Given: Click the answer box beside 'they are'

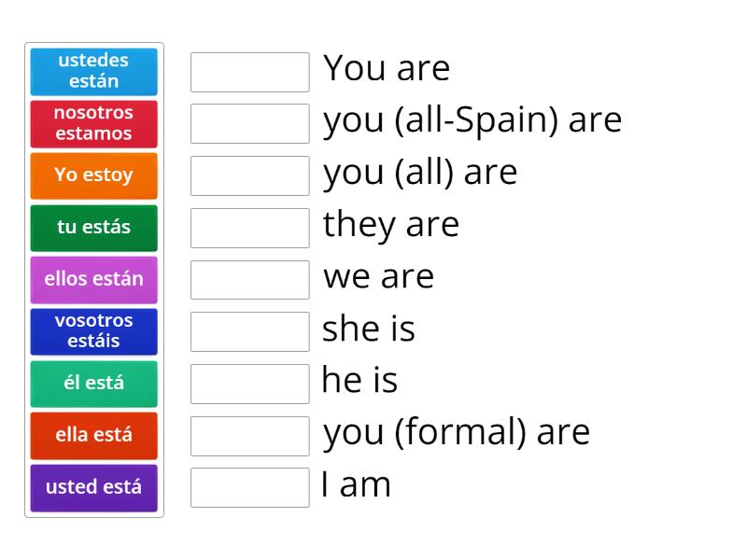Looking at the screenshot, I should pyautogui.click(x=249, y=226).
